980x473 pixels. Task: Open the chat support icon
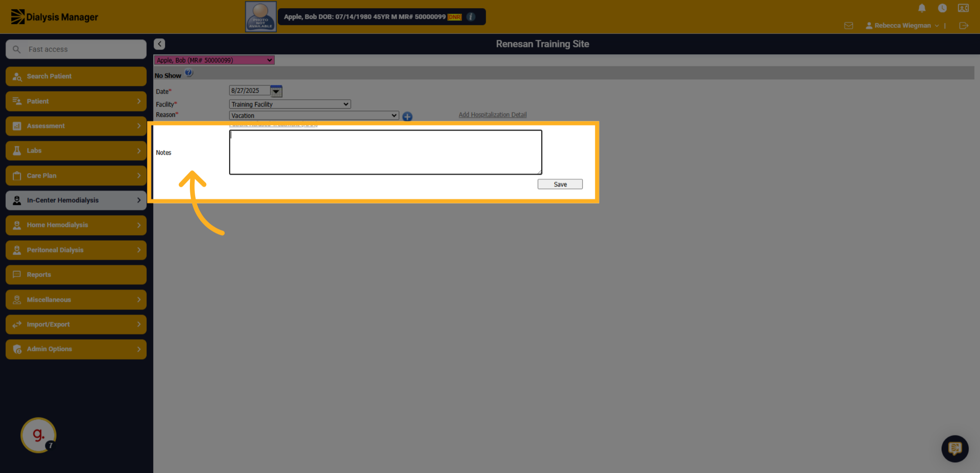coord(955,449)
